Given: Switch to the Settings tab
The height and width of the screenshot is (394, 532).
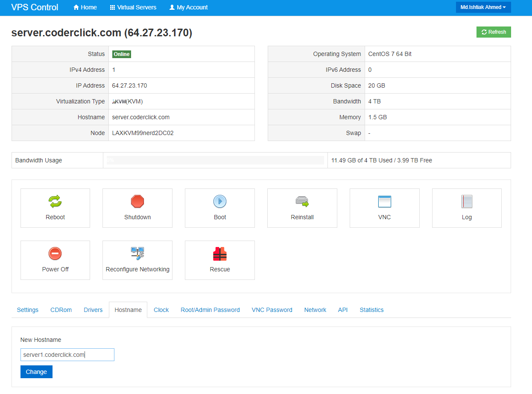Looking at the screenshot, I should (x=28, y=310).
